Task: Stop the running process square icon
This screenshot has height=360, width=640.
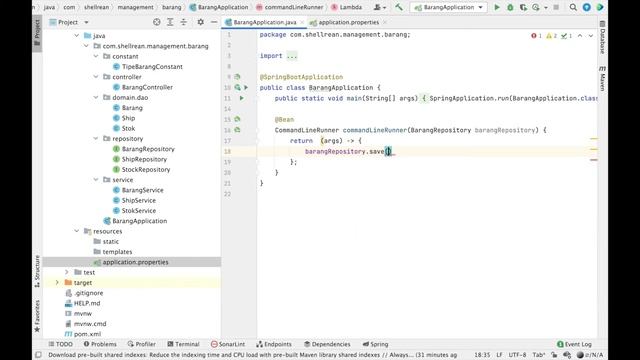Action: coord(556,7)
